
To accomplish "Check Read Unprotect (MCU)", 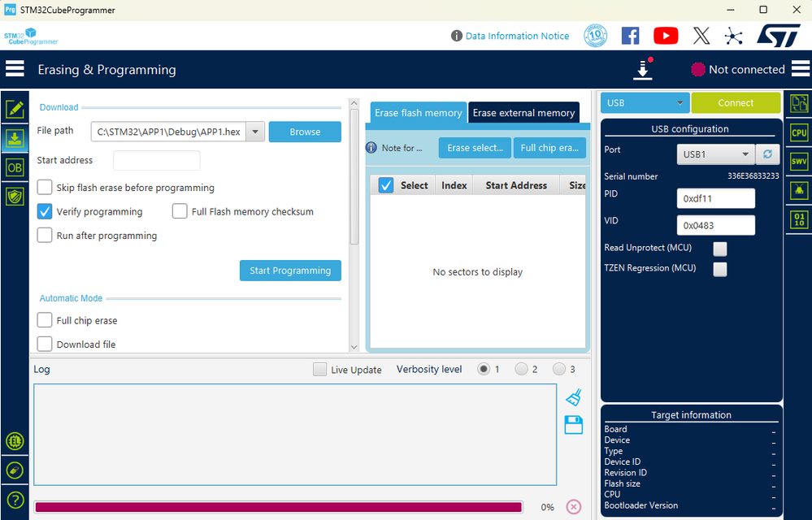I will [x=720, y=249].
